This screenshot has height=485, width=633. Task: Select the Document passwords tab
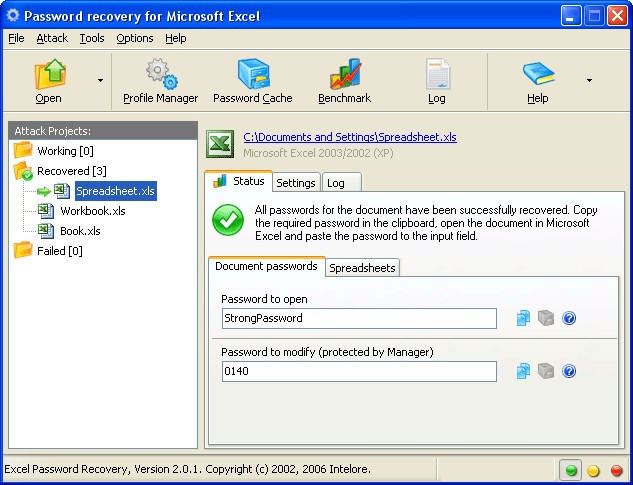[266, 267]
